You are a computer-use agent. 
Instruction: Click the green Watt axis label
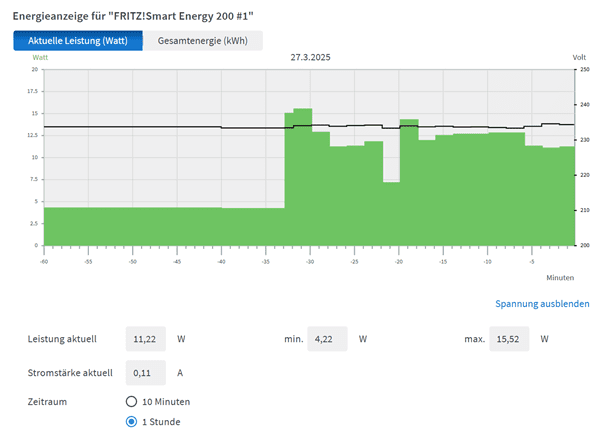(41, 58)
